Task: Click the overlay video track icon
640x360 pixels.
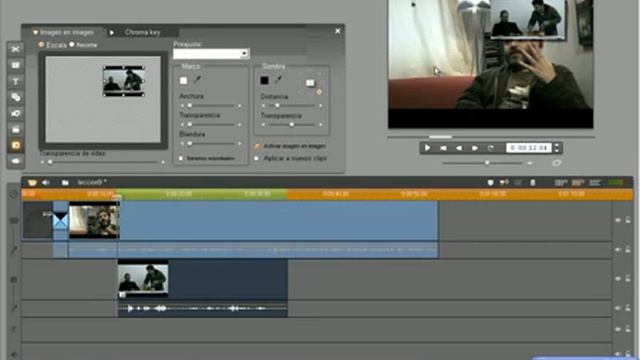Action: pyautogui.click(x=13, y=280)
